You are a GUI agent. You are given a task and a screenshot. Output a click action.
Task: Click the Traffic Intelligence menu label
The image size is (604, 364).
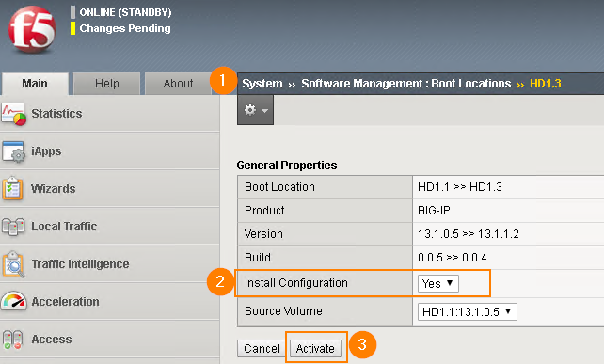[80, 264]
